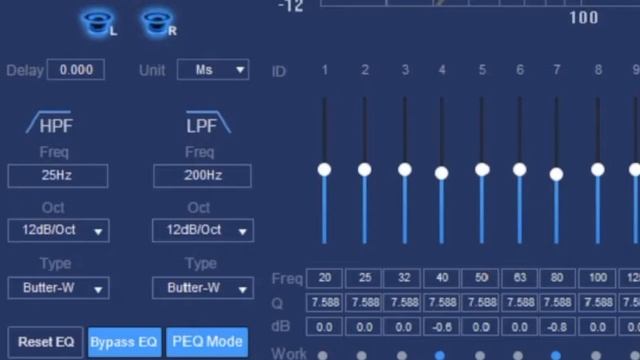Edit band 4 dB field showing -0.6

coord(442,327)
